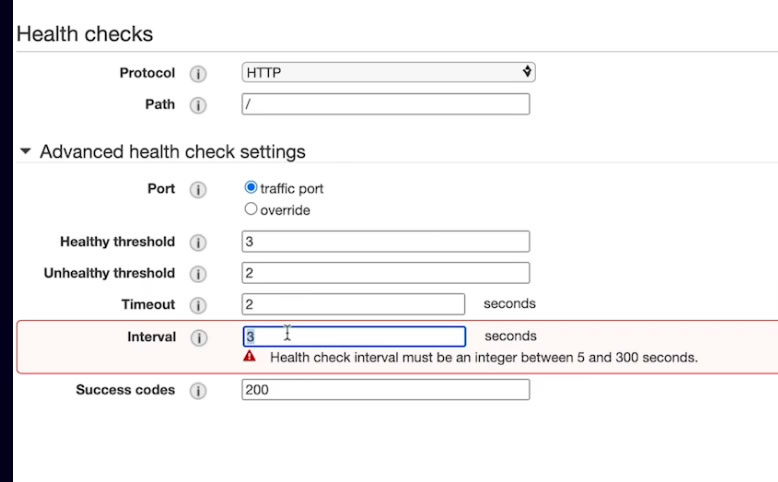The height and width of the screenshot is (482, 778).
Task: Show info for the Interval field
Action: tap(198, 338)
